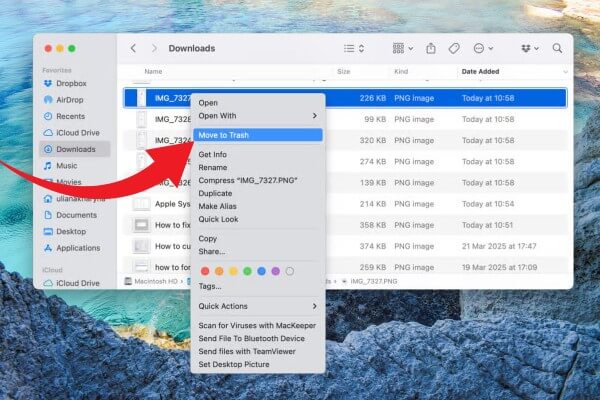Apply the orange tag color
This screenshot has width=600, height=400.
(219, 271)
